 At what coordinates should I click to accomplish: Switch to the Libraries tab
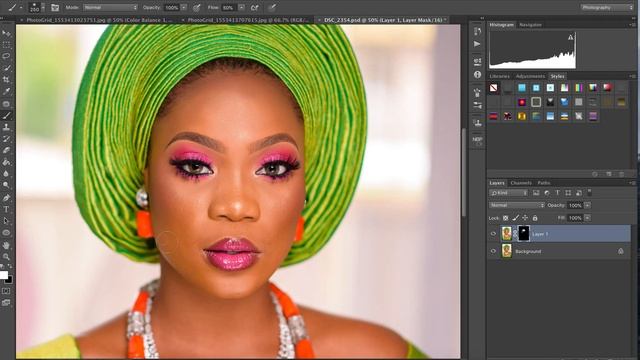(500, 76)
